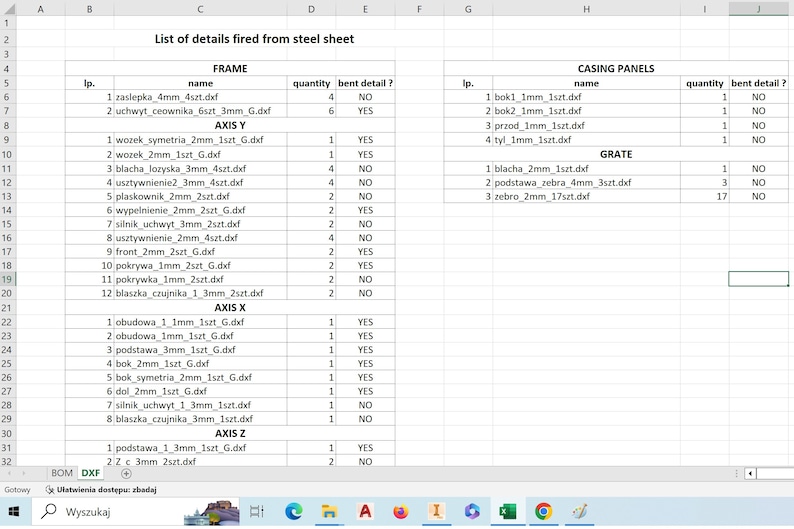Open File Explorer from the taskbar
Viewport: 794px width, 529px height.
(329, 512)
